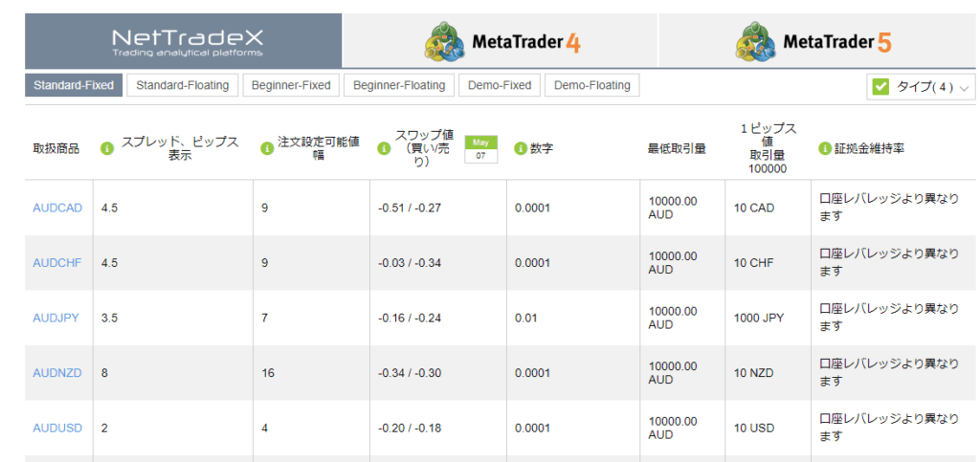Click the spread value 3.5
Screen dimensions: 980x462
click(x=109, y=318)
